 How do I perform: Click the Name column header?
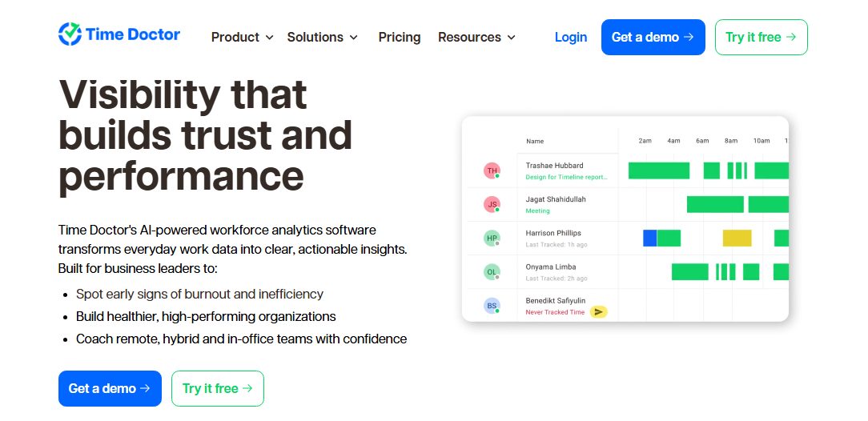(x=535, y=141)
